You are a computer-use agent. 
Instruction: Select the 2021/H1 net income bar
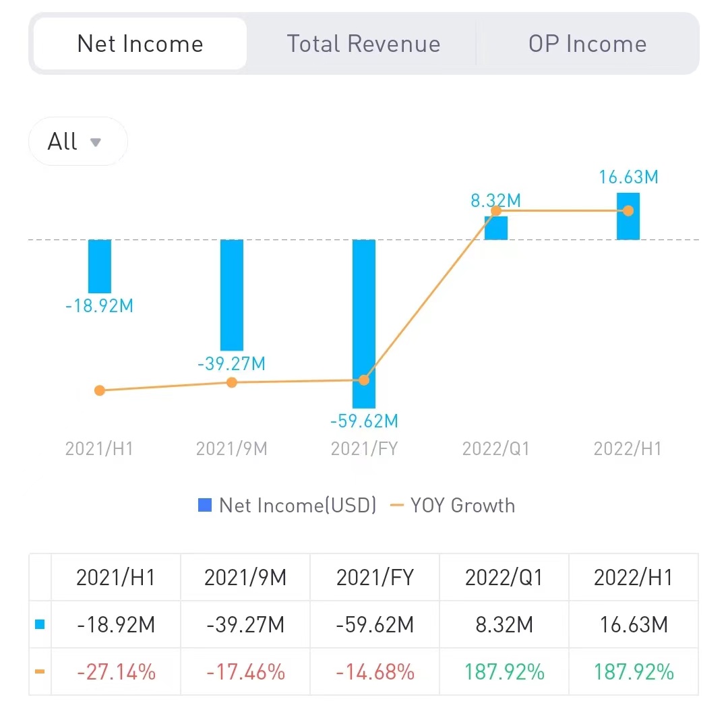click(x=100, y=266)
